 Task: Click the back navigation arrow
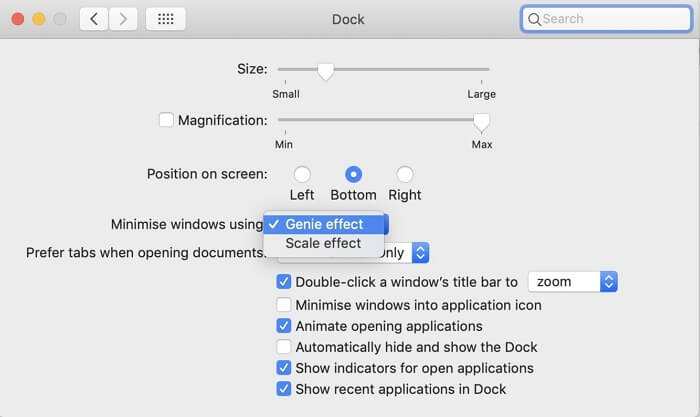point(93,19)
